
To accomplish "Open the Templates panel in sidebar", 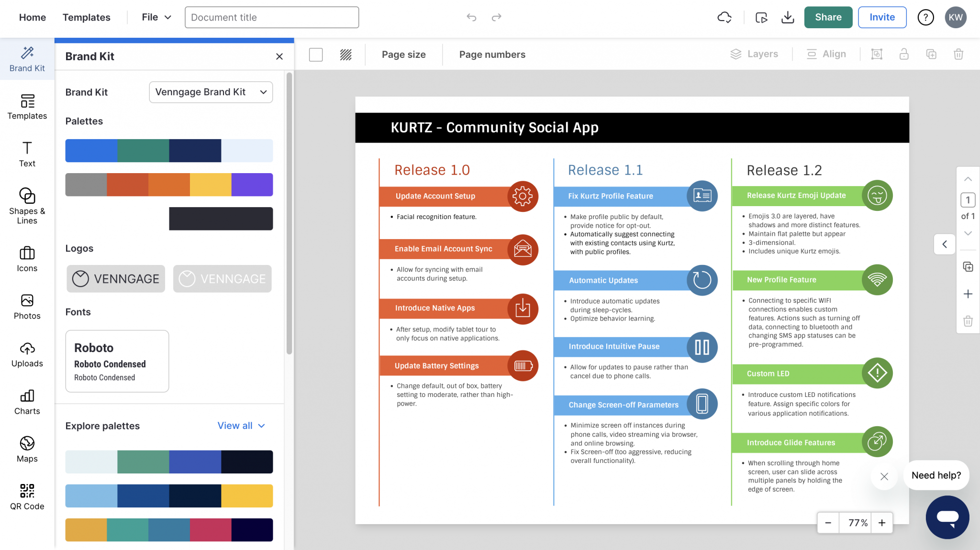I will [27, 108].
